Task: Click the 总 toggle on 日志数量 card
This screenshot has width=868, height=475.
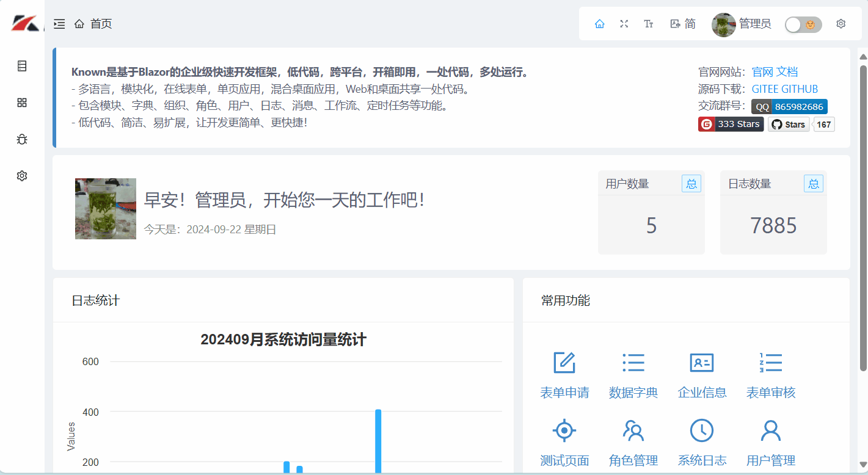Action: [x=813, y=183]
